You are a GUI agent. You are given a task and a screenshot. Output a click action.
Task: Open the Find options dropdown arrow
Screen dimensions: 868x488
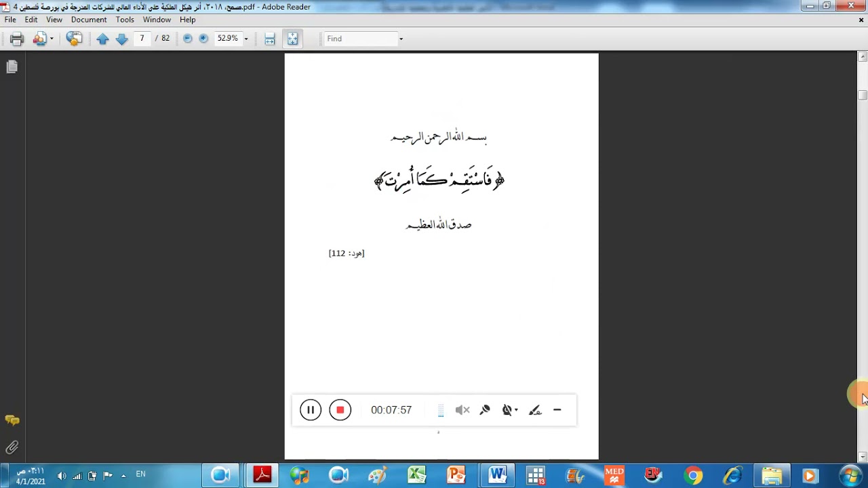coord(401,39)
